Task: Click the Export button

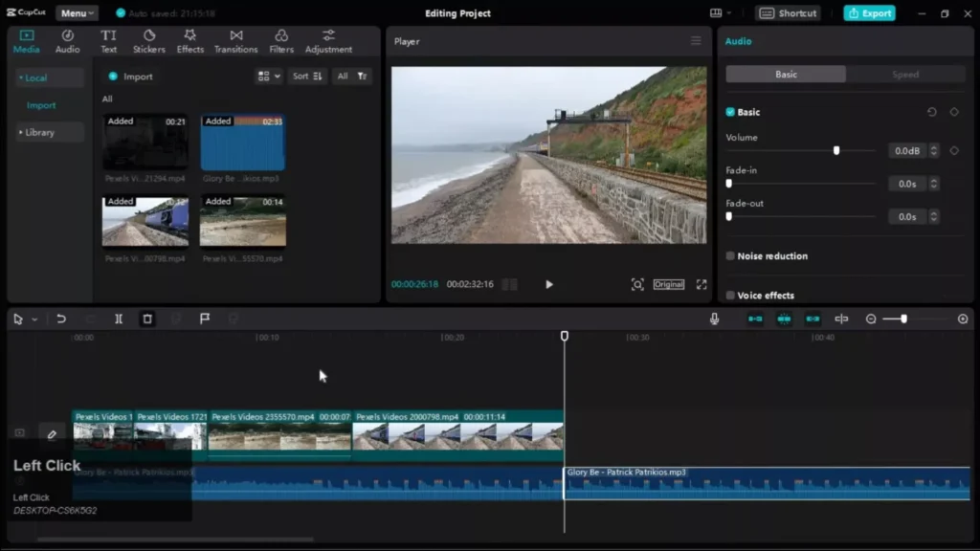Action: (x=868, y=12)
